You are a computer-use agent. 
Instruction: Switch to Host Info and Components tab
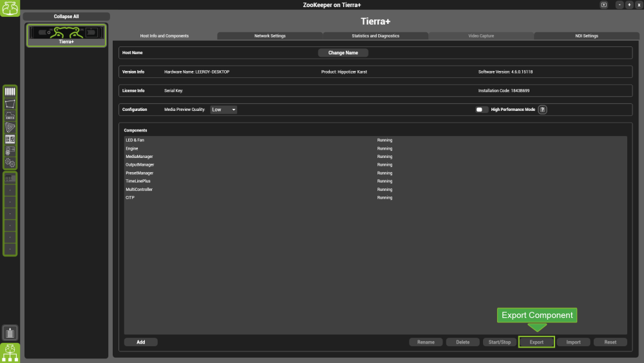click(164, 35)
